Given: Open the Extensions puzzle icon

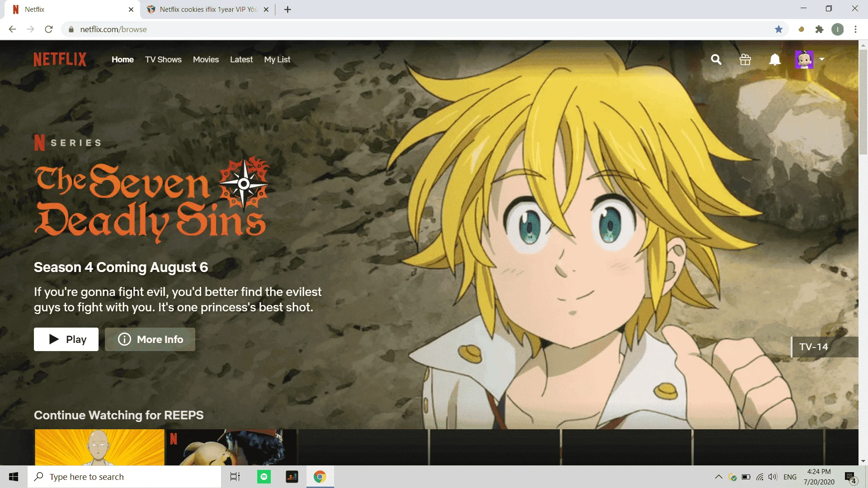Looking at the screenshot, I should point(819,29).
